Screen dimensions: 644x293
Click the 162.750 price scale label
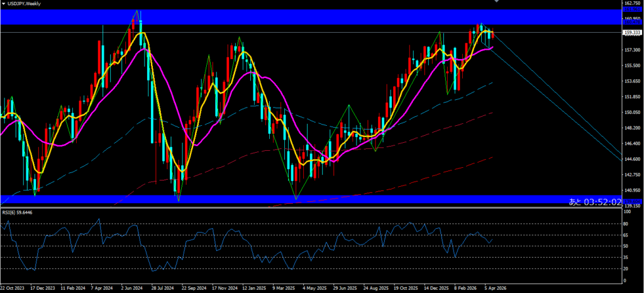[x=631, y=4]
